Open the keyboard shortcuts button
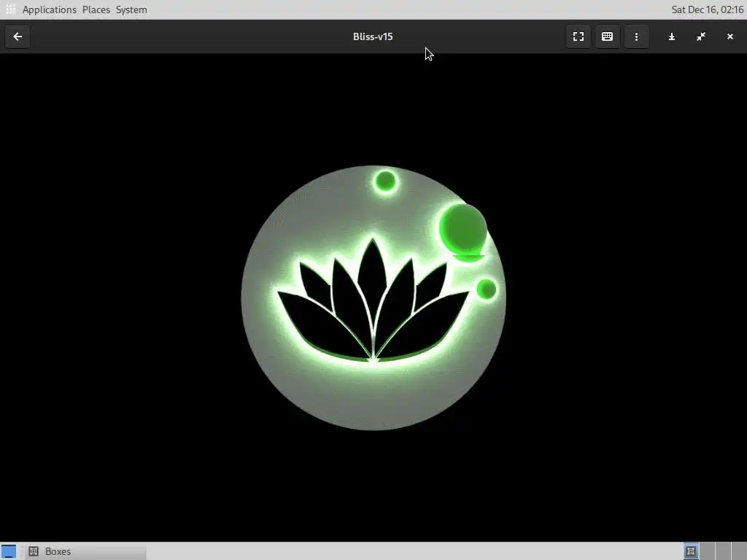The height and width of the screenshot is (560, 747). (607, 36)
